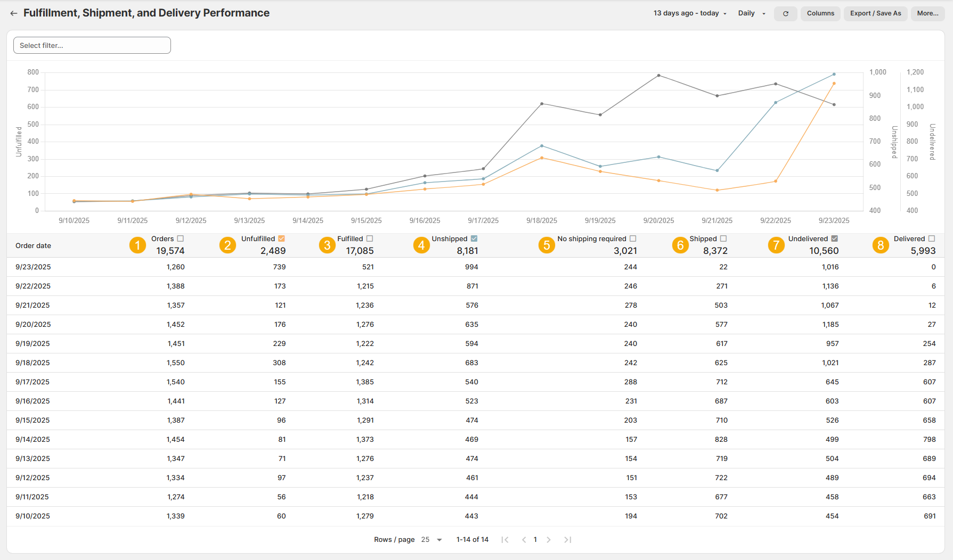This screenshot has height=560, width=953.
Task: Go to the previous page of results
Action: tap(524, 540)
